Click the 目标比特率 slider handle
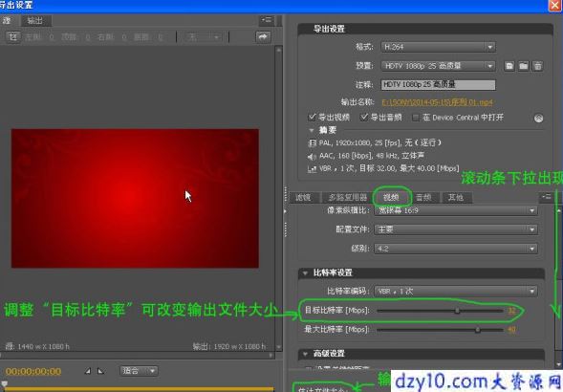563x392 pixels. point(457,311)
